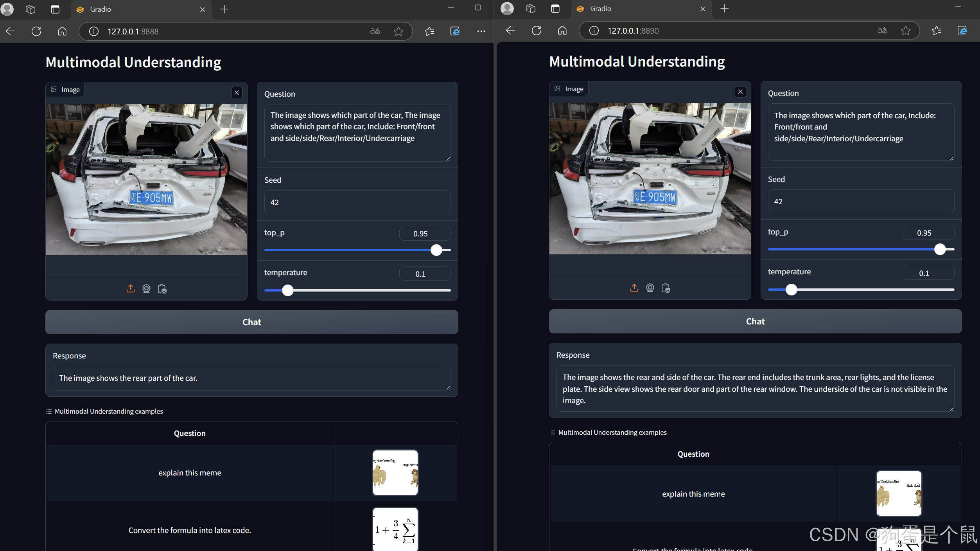Remove left image with X button

click(237, 93)
